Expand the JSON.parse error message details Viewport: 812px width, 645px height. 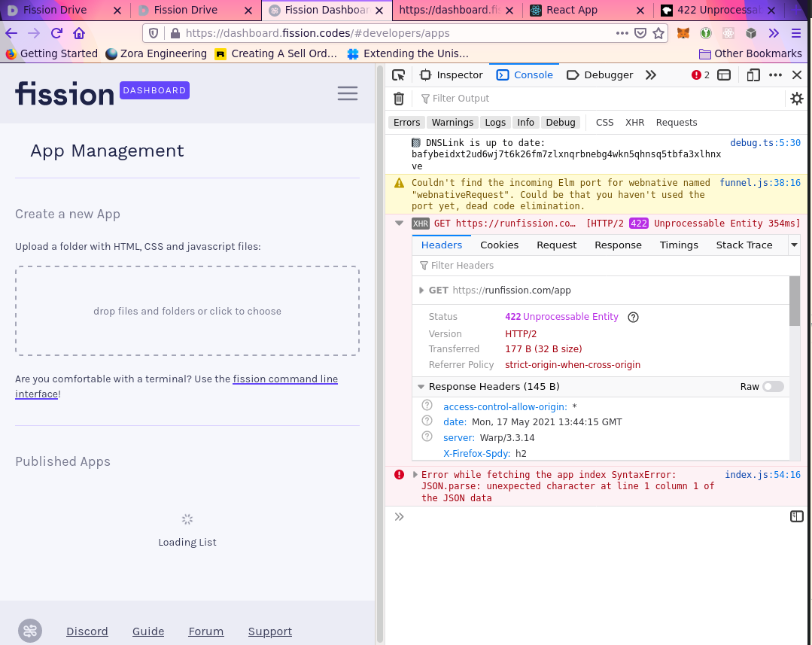pyautogui.click(x=415, y=475)
